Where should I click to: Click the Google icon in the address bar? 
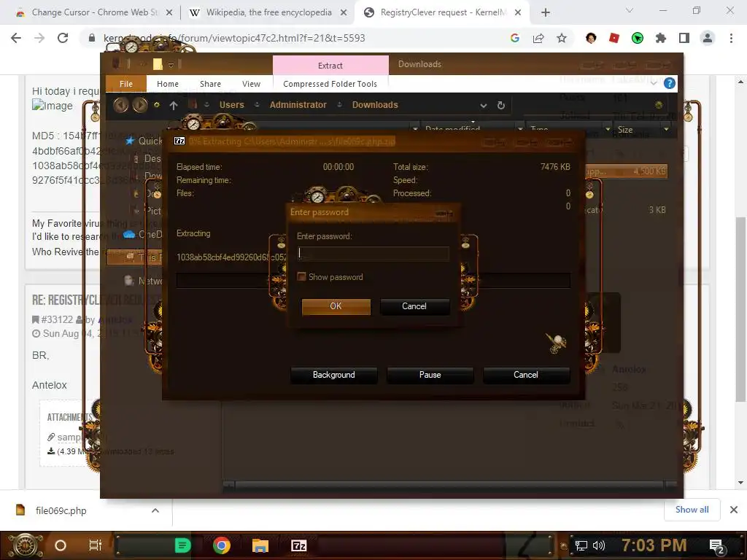(515, 38)
